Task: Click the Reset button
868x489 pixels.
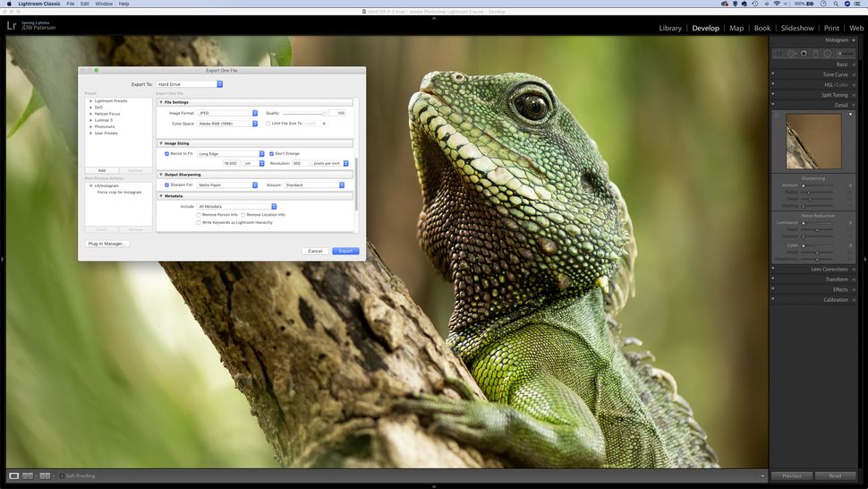Action: coord(836,476)
